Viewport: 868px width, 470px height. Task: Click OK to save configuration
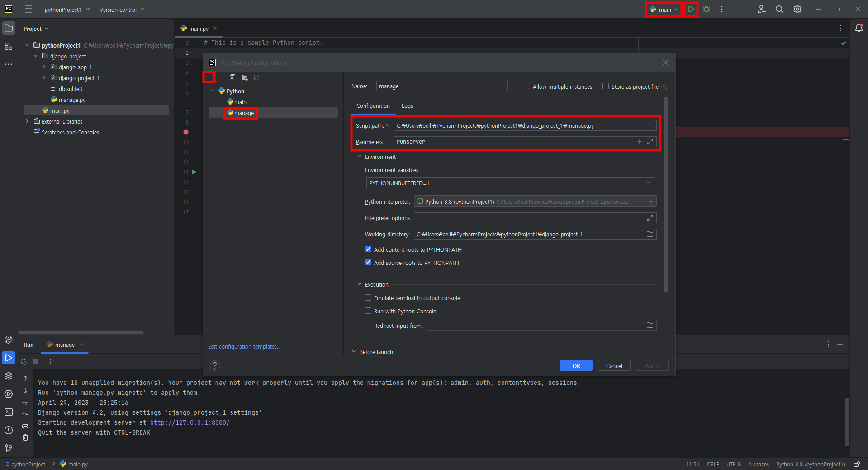pos(576,365)
